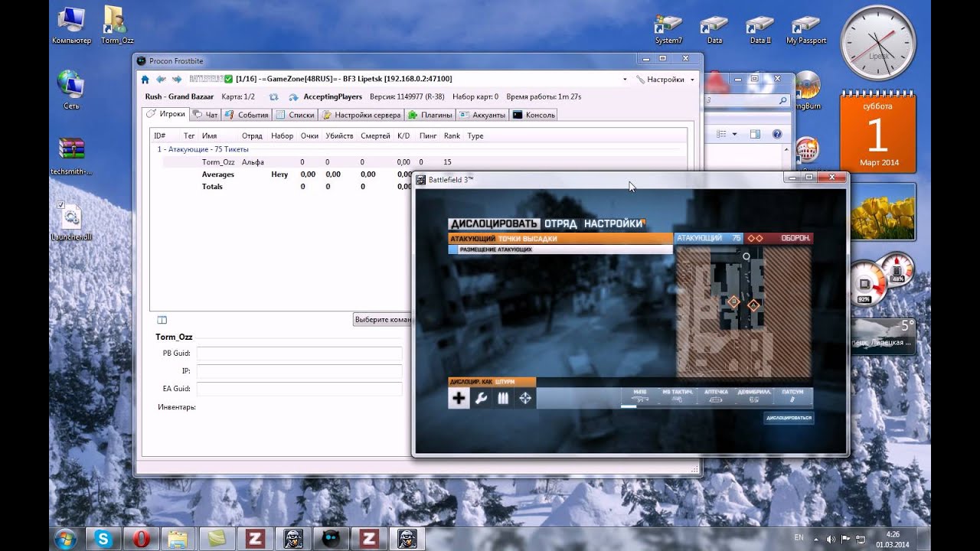
Task: Click the Procon back arrow icon
Action: click(x=161, y=79)
